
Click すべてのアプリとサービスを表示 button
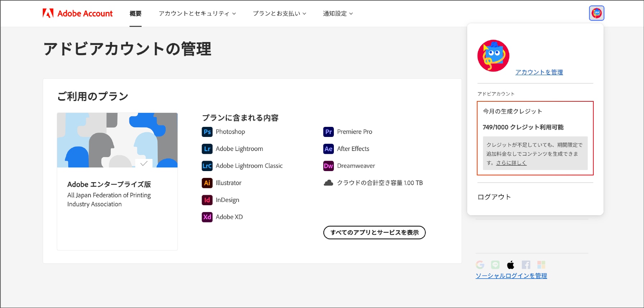pyautogui.click(x=374, y=233)
